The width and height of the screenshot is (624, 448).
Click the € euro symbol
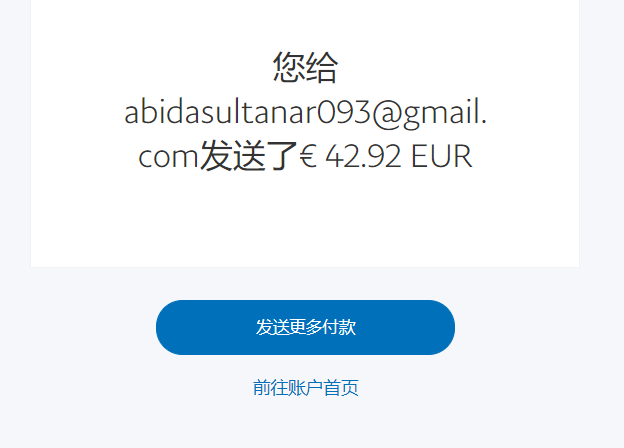tap(308, 156)
